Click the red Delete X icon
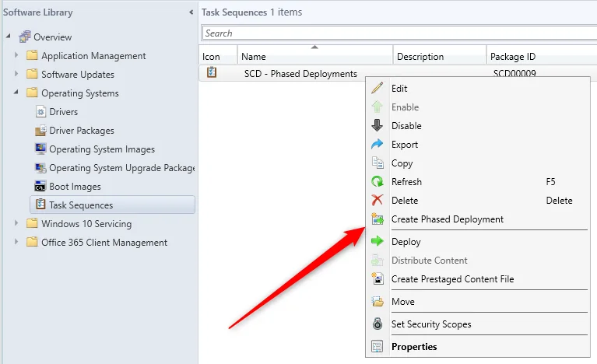597x364 pixels. pos(378,201)
